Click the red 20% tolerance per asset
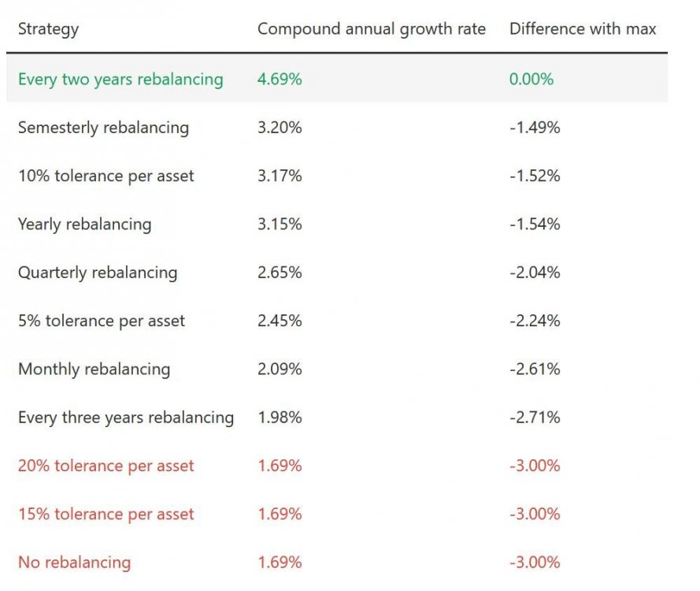 106,466
